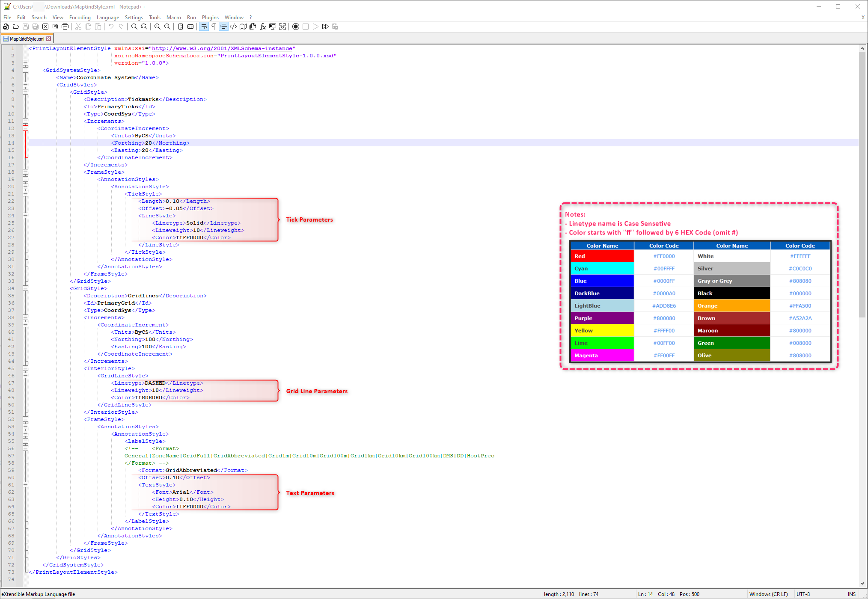
Task: Open the Document Map icon
Action: tap(243, 27)
